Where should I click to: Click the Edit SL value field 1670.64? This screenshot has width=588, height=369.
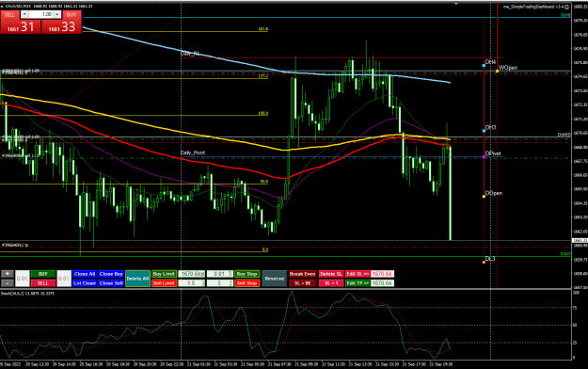[x=382, y=274]
